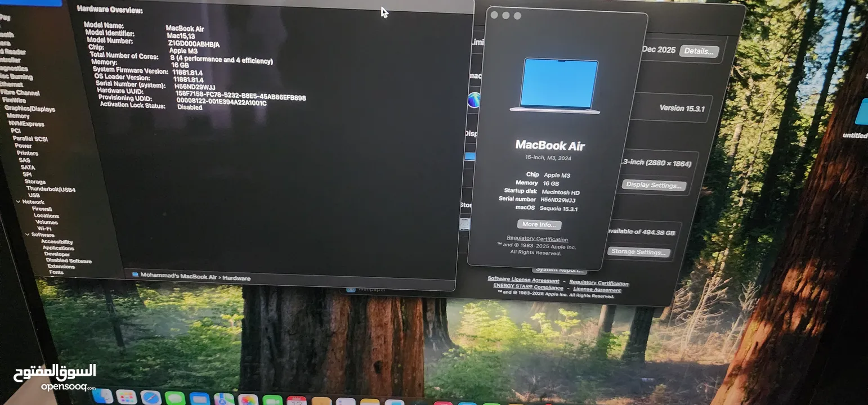The width and height of the screenshot is (868, 405).
Task: Open the Software License Agreement link
Action: click(524, 280)
